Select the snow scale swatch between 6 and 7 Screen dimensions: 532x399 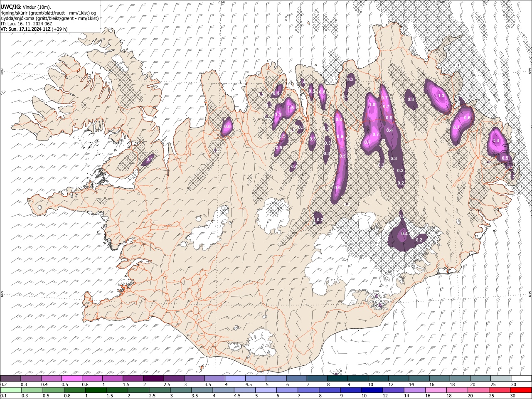296,378
